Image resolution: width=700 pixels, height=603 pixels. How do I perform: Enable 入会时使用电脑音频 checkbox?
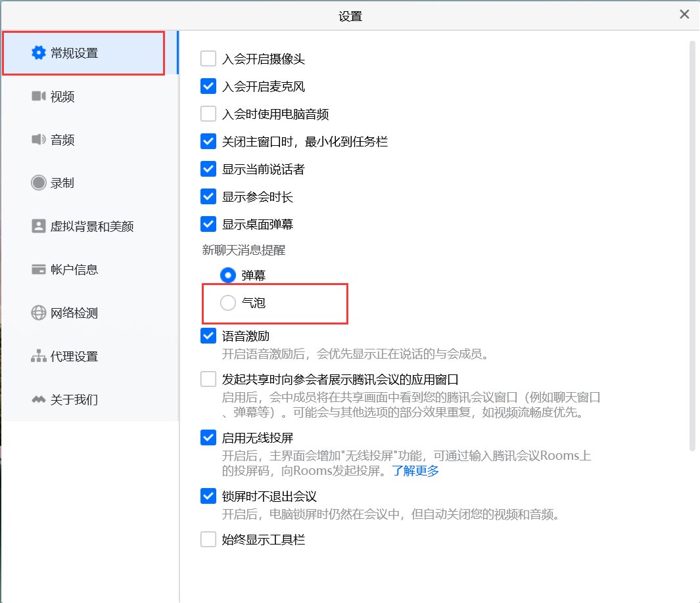208,114
